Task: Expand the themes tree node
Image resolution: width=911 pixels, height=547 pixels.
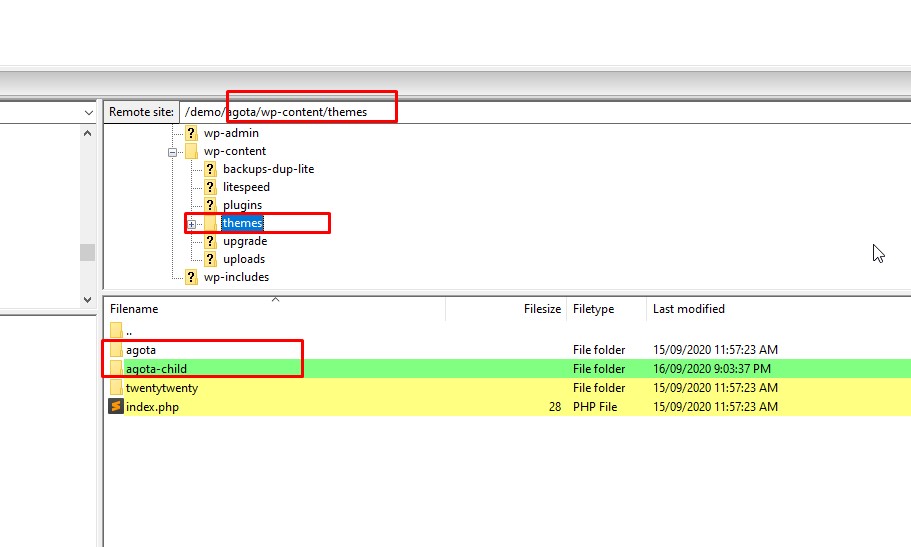Action: coord(192,224)
